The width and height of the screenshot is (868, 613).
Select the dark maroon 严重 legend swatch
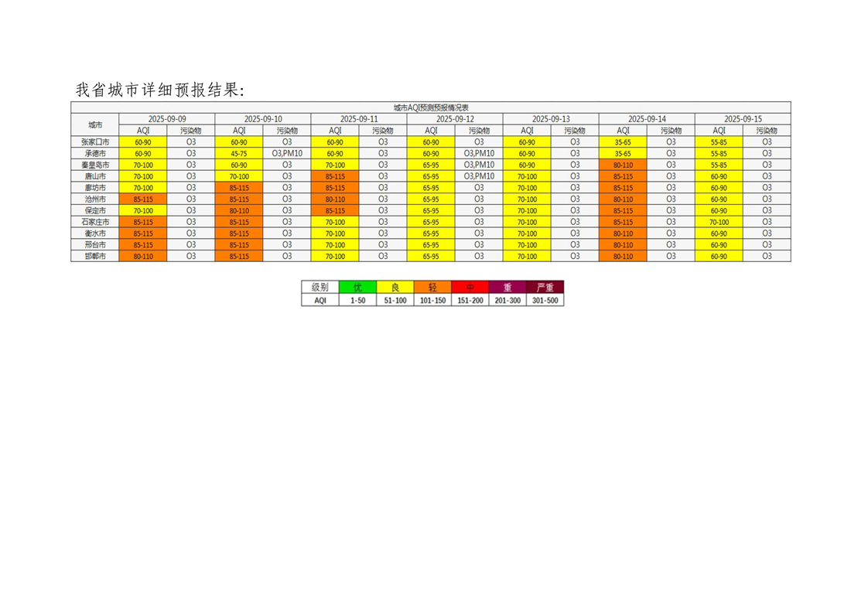545,287
